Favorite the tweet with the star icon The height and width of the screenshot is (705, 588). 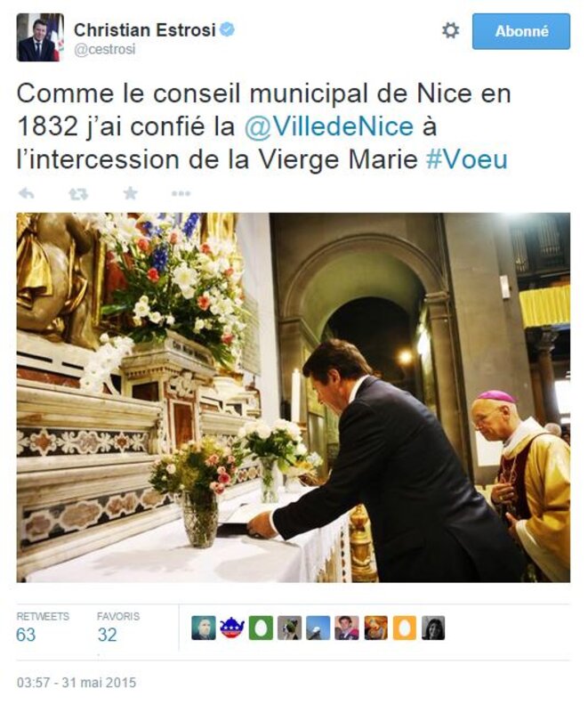coord(130,193)
